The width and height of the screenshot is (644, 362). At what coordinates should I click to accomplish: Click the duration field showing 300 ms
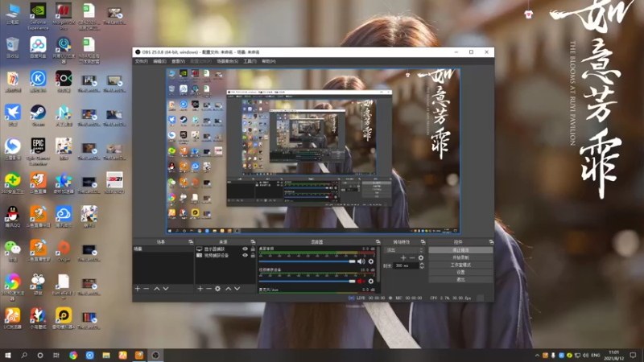tap(407, 265)
